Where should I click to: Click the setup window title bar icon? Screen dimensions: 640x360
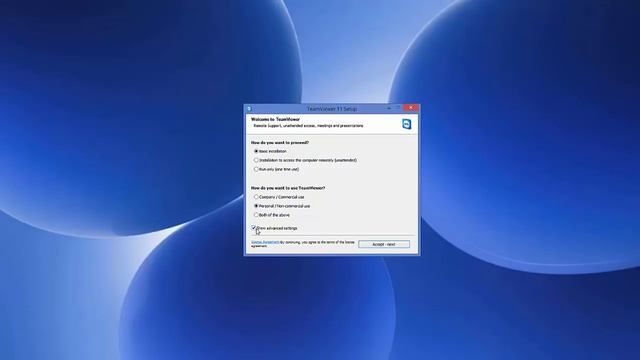tap(249, 109)
